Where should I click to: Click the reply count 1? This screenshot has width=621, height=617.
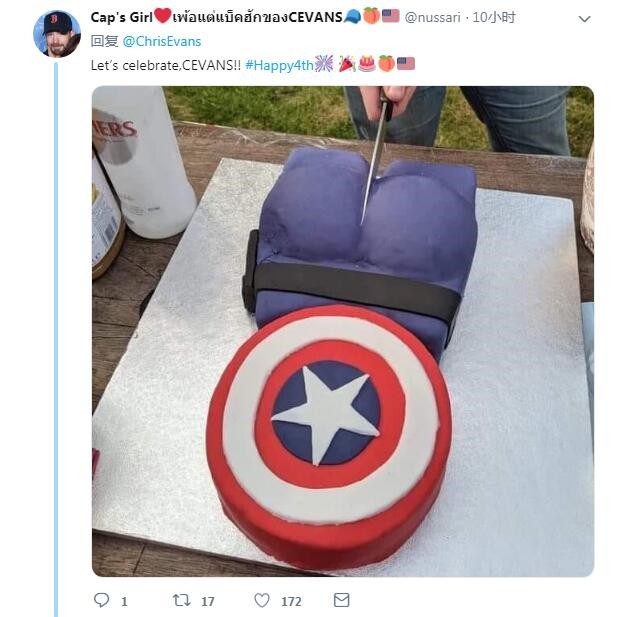[124, 602]
